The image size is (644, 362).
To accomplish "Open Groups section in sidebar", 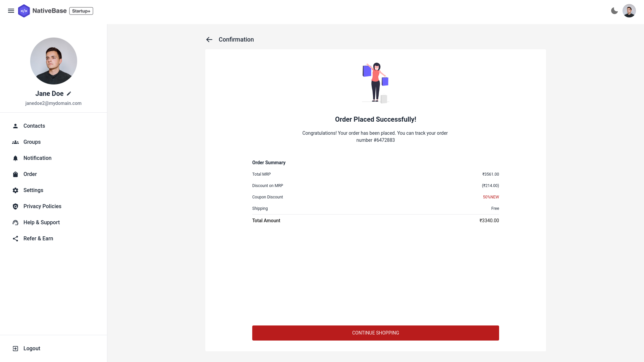I will tap(32, 142).
